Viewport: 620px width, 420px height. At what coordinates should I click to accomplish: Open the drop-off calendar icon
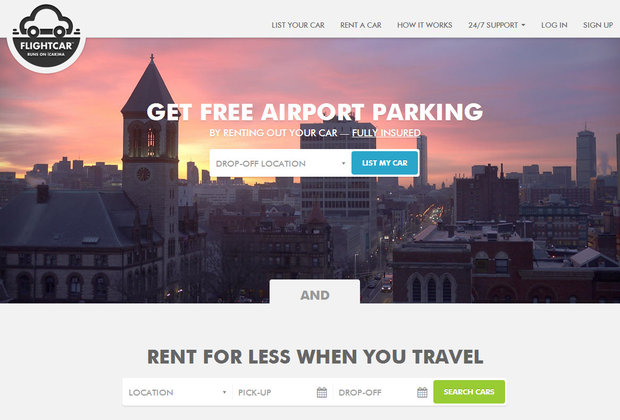point(422,392)
